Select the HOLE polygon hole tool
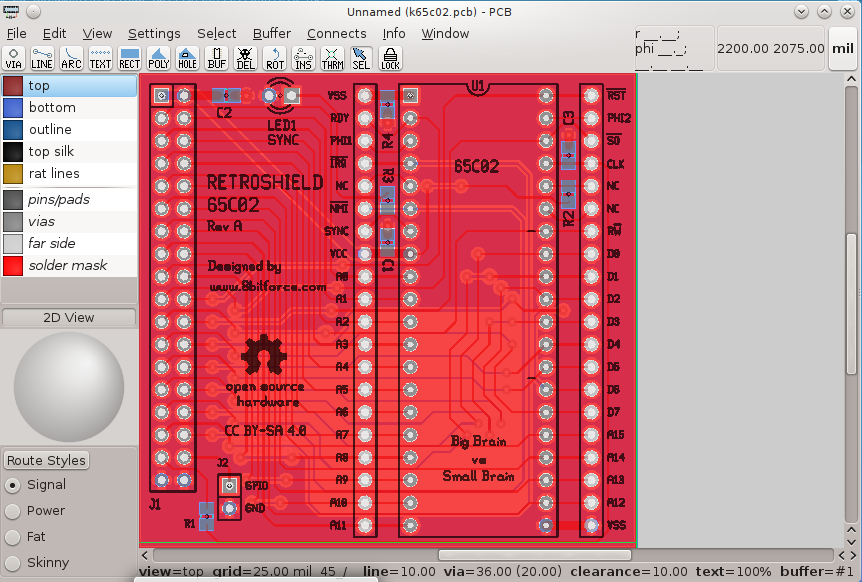862x582 pixels. (x=187, y=58)
